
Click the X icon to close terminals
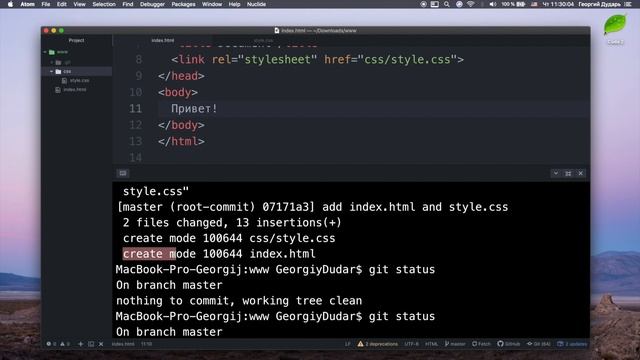click(x=101, y=344)
